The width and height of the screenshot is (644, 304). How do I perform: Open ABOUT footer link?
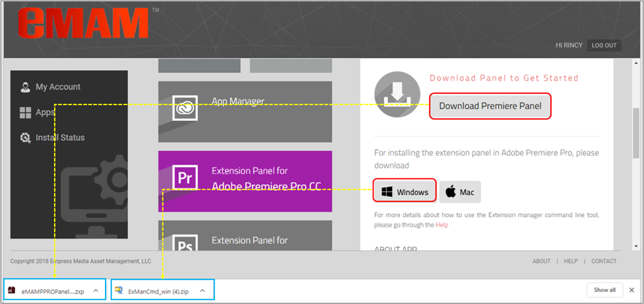pos(541,261)
